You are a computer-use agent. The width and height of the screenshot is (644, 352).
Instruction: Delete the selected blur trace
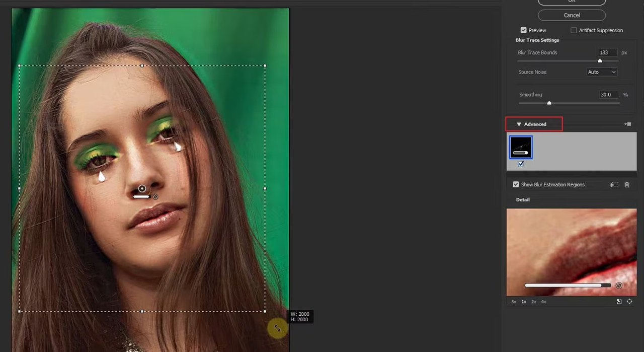[x=627, y=184]
